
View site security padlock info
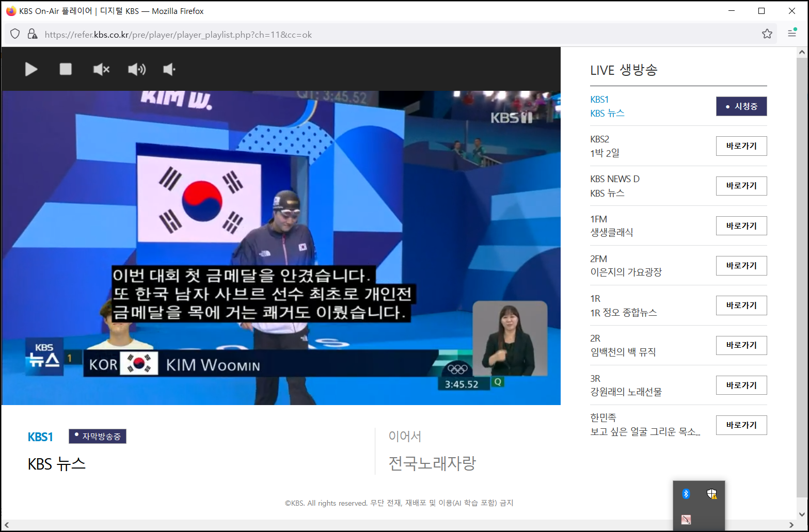click(x=33, y=34)
